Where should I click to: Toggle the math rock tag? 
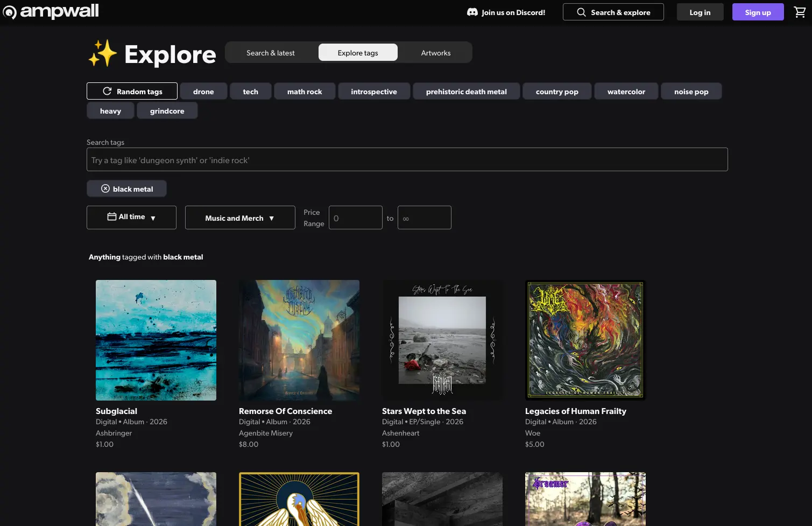[x=305, y=92]
